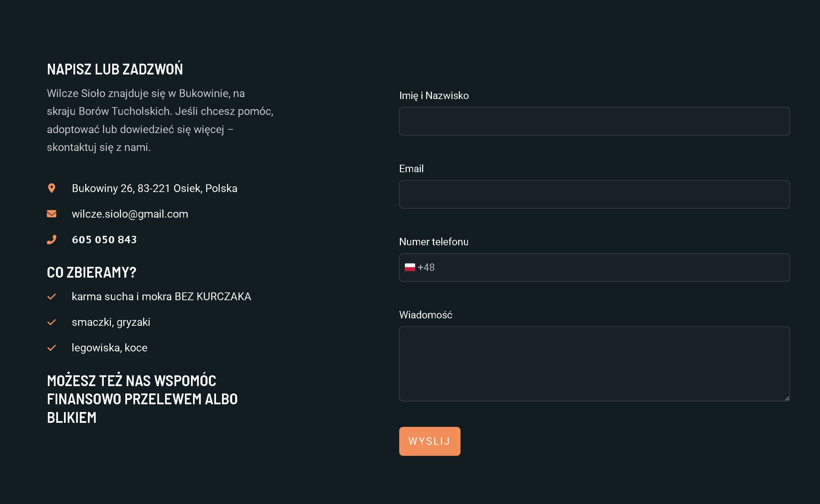Click the 605 050 843 phone number

click(104, 240)
